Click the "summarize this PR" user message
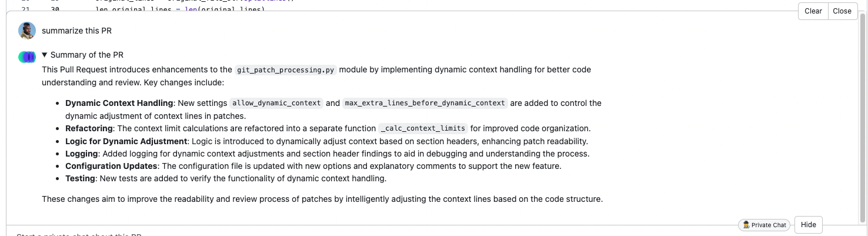Viewport: 868px width, 236px height. (76, 31)
